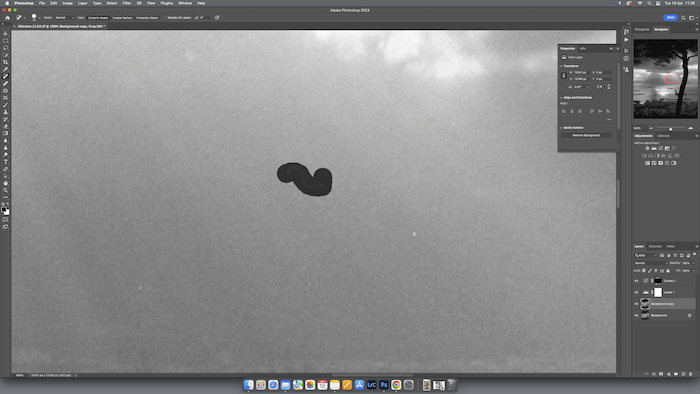Viewport: 700px width, 394px height.
Task: Click the Remove Background button
Action: click(586, 135)
